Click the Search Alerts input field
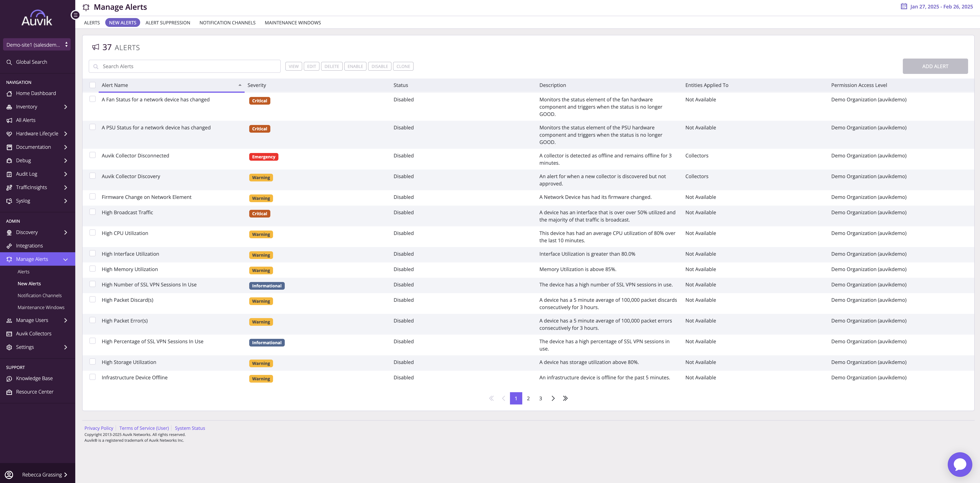Viewport: 980px width, 483px height. pyautogui.click(x=185, y=66)
